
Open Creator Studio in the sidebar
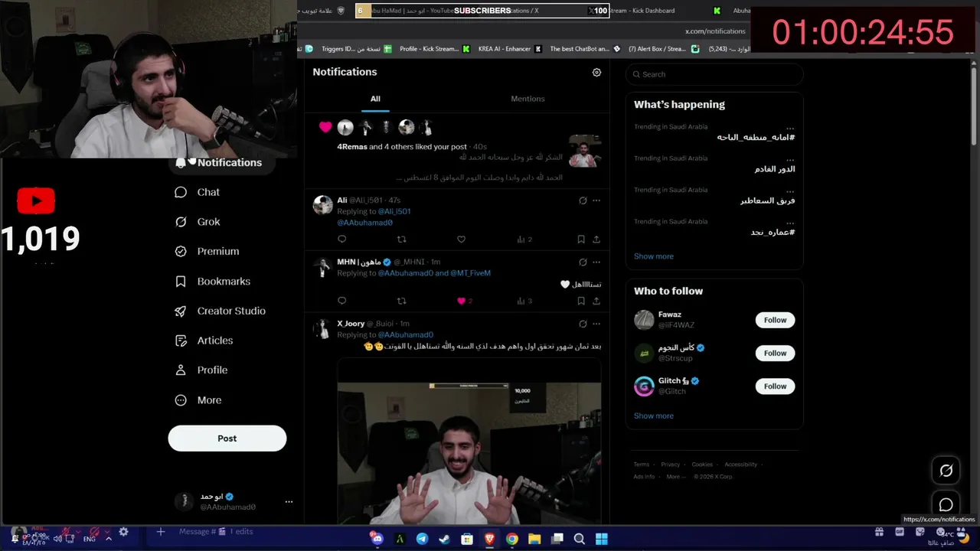pyautogui.click(x=220, y=311)
